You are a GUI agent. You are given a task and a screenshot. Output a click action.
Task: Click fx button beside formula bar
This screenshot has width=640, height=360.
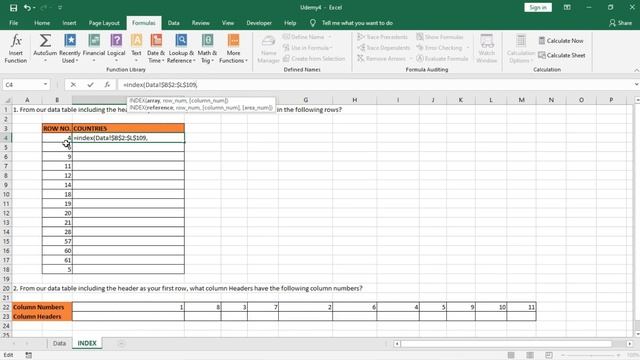pyautogui.click(x=107, y=84)
